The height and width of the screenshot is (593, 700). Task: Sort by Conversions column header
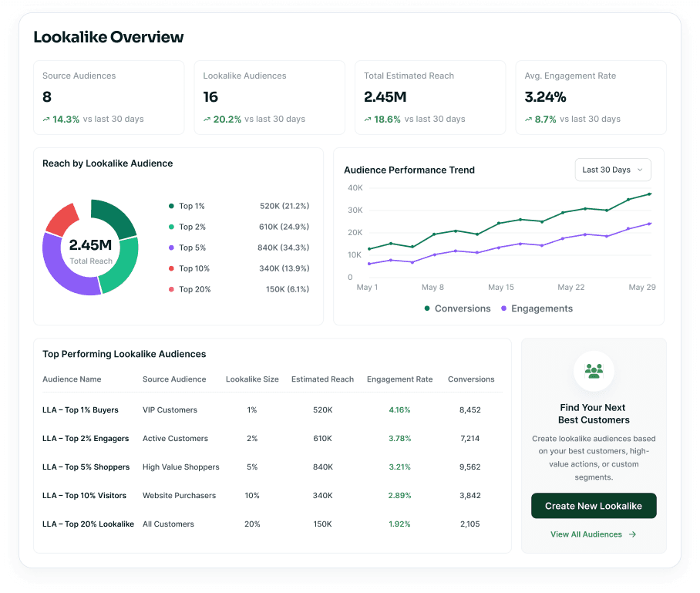tap(471, 379)
